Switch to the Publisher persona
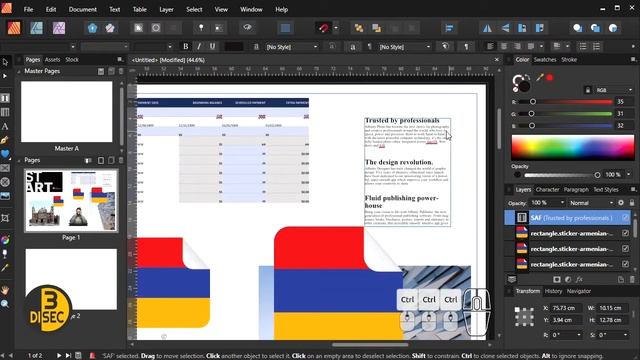 point(14,28)
